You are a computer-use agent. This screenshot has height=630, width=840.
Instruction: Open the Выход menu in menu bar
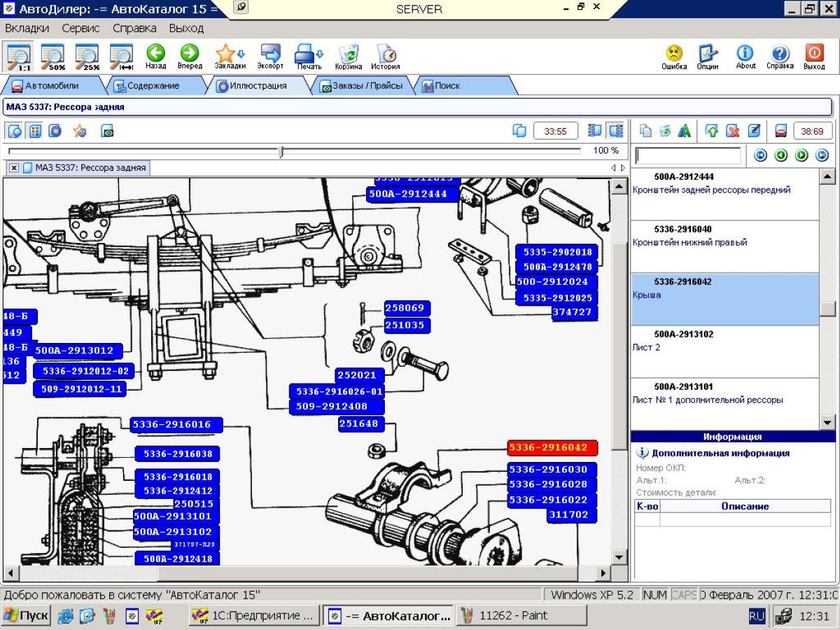click(186, 28)
